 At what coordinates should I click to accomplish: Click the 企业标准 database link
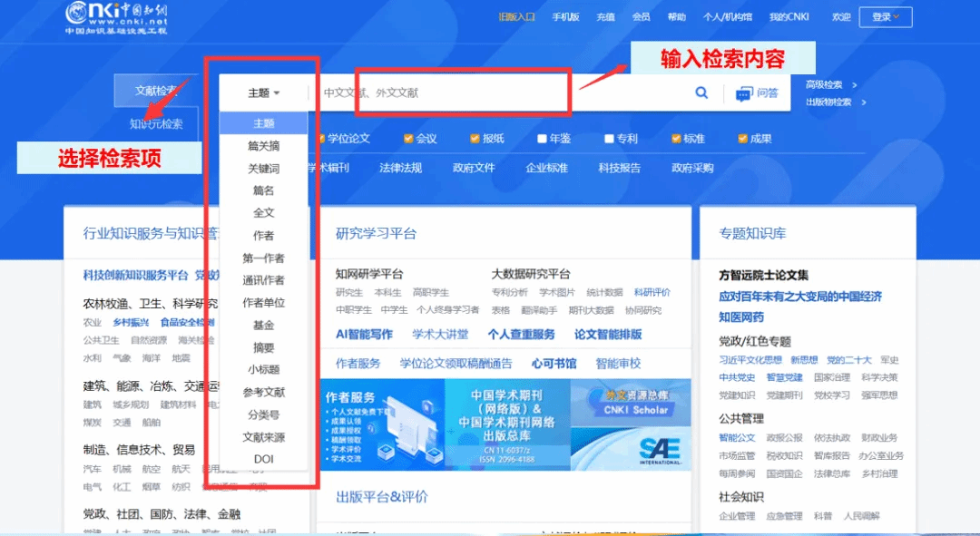coord(547,168)
